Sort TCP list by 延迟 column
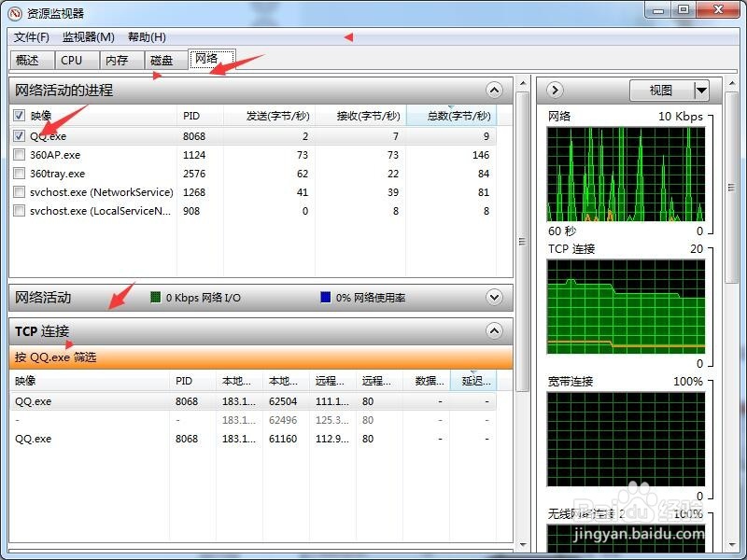Viewport: 747px width, 560px height. [473, 381]
